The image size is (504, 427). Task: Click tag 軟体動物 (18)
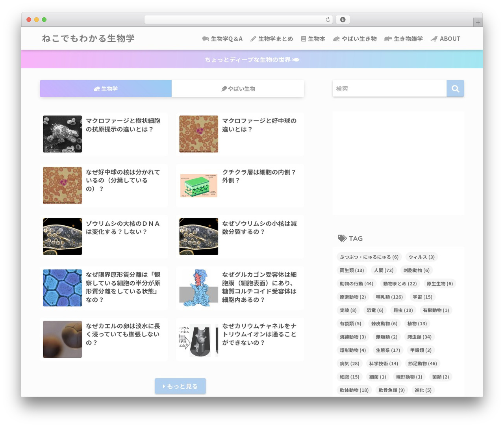(x=354, y=390)
